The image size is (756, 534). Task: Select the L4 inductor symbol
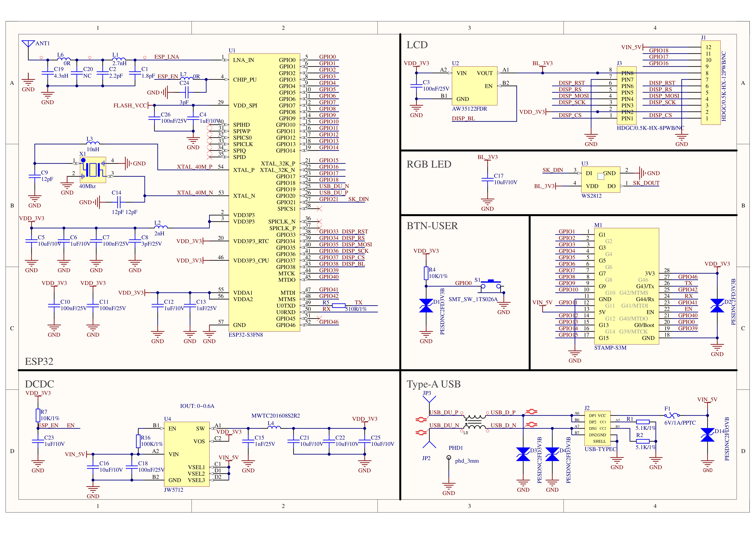tap(274, 427)
